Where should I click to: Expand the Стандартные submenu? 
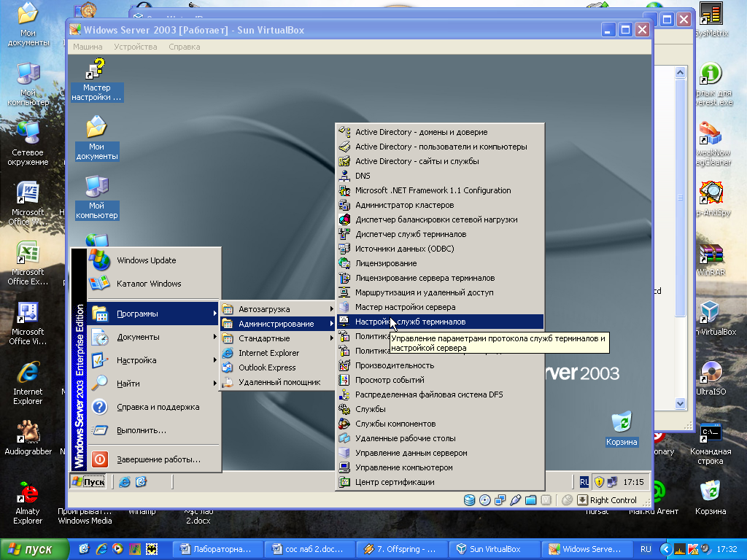[x=277, y=338]
